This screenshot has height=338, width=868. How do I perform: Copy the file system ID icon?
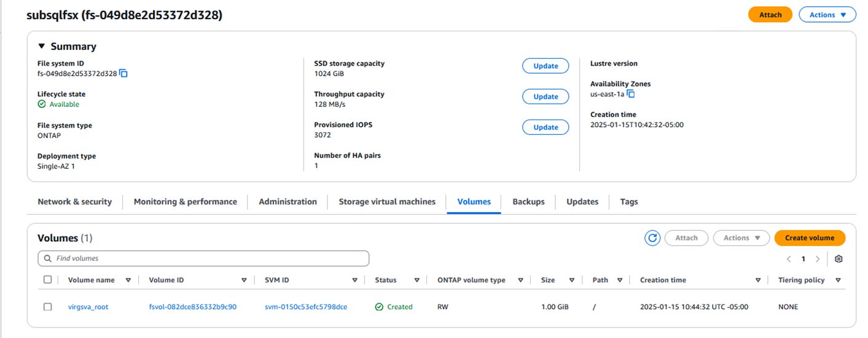point(123,74)
